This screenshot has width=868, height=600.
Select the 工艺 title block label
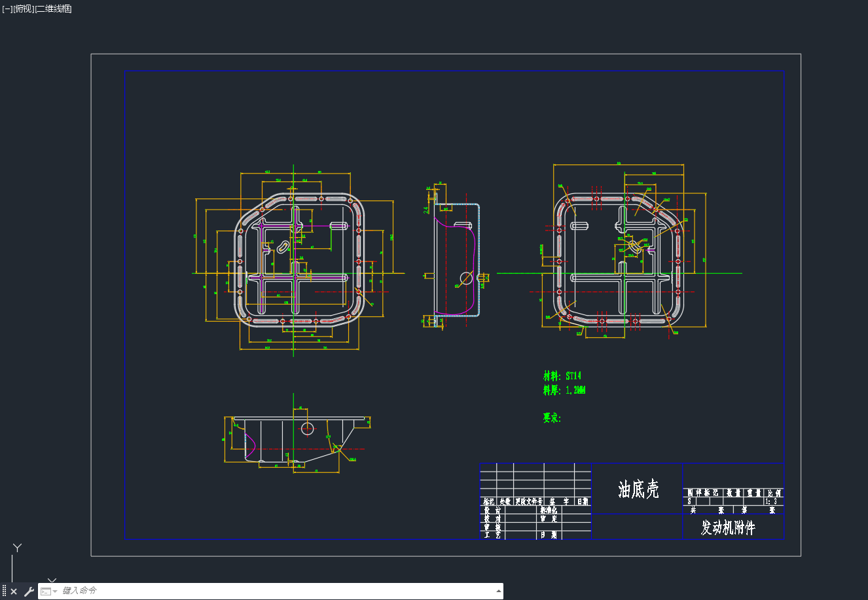(492, 535)
